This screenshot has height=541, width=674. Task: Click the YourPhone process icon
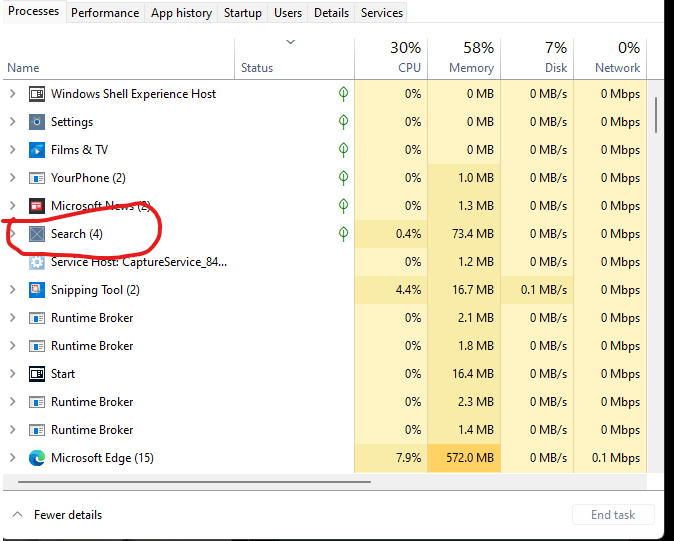pos(37,178)
